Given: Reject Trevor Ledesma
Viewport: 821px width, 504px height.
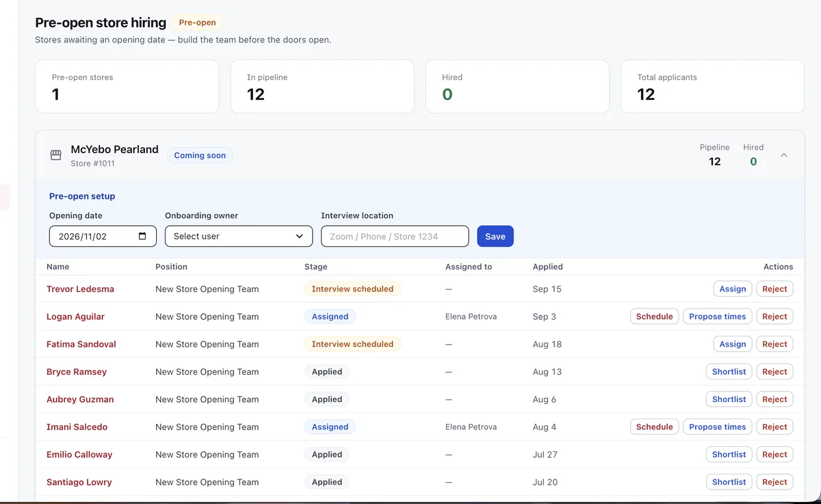Looking at the screenshot, I should (x=774, y=289).
